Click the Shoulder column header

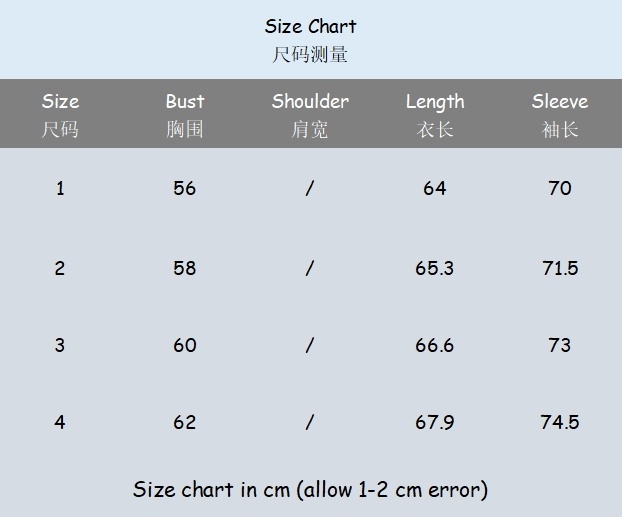point(310,102)
